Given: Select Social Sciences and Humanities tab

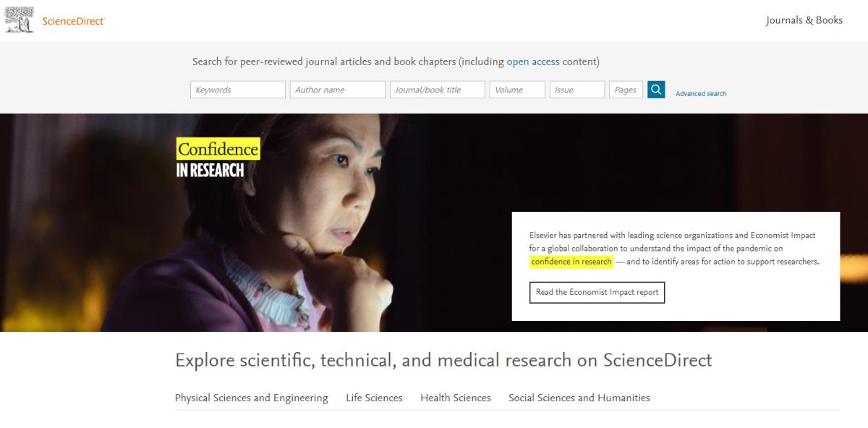Looking at the screenshot, I should (x=579, y=398).
